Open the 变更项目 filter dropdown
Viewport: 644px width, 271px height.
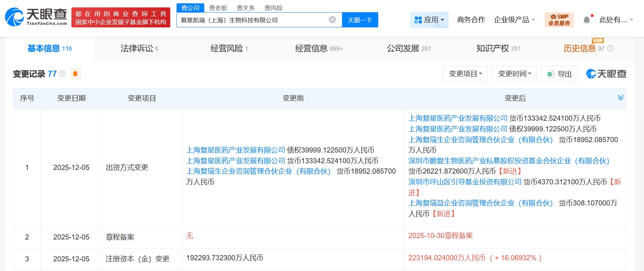pyautogui.click(x=465, y=74)
